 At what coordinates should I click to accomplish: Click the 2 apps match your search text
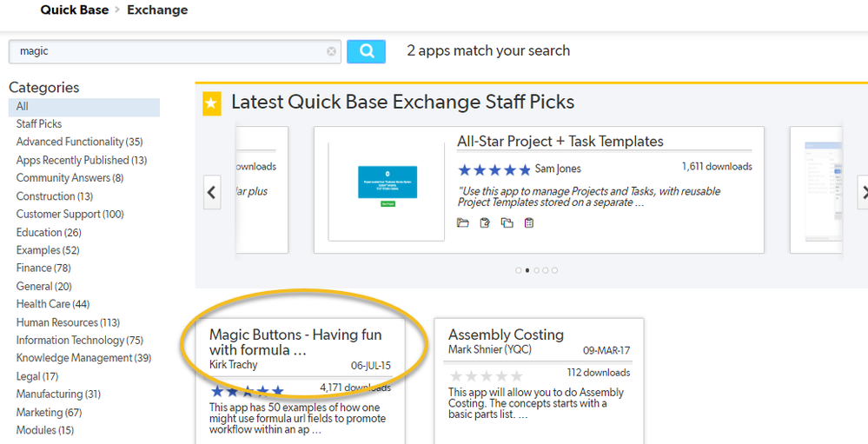click(x=488, y=51)
